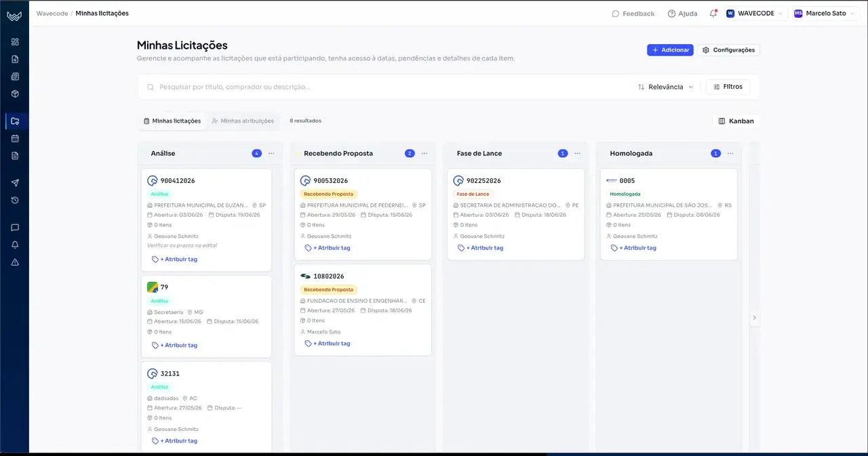Image resolution: width=868 pixels, height=456 pixels.
Task: Open the paper plane sidebar icon
Action: pos(15,183)
